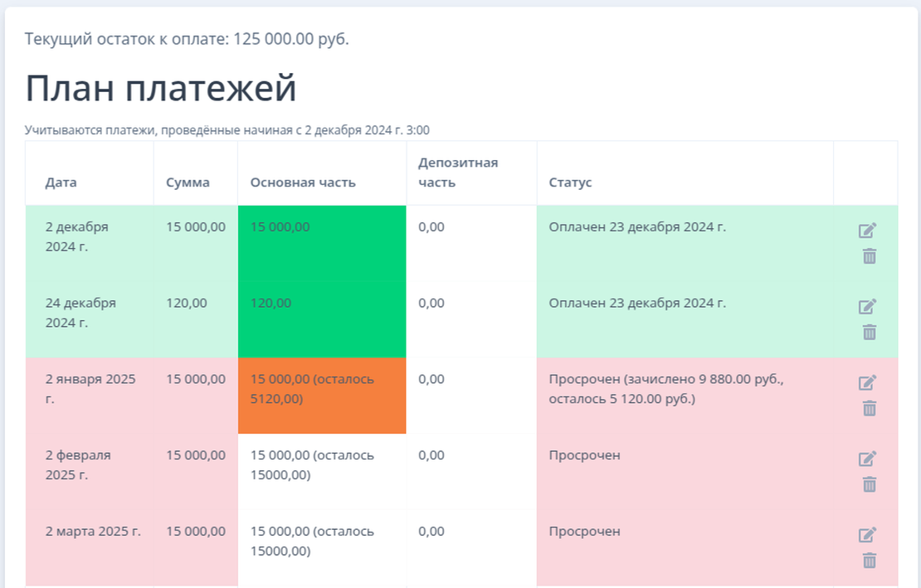Delete the 2 декабря 2024 payment row
The image size is (921, 588).
[x=869, y=256]
